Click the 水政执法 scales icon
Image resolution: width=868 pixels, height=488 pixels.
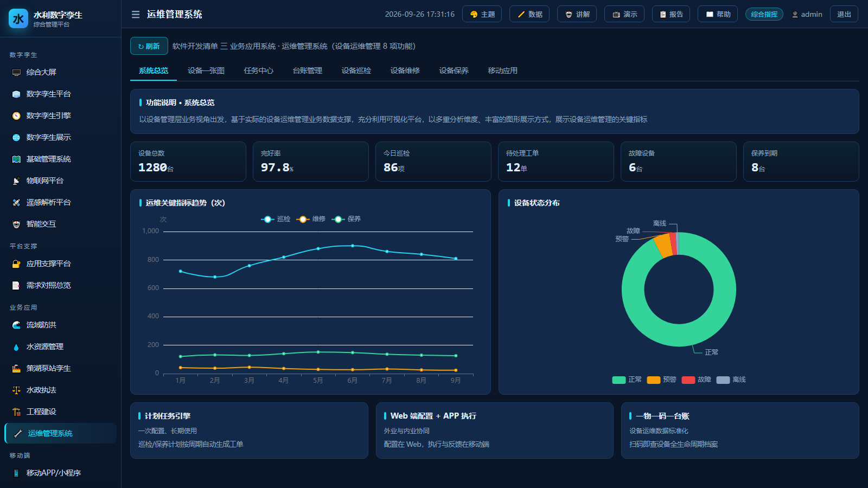pyautogui.click(x=16, y=390)
